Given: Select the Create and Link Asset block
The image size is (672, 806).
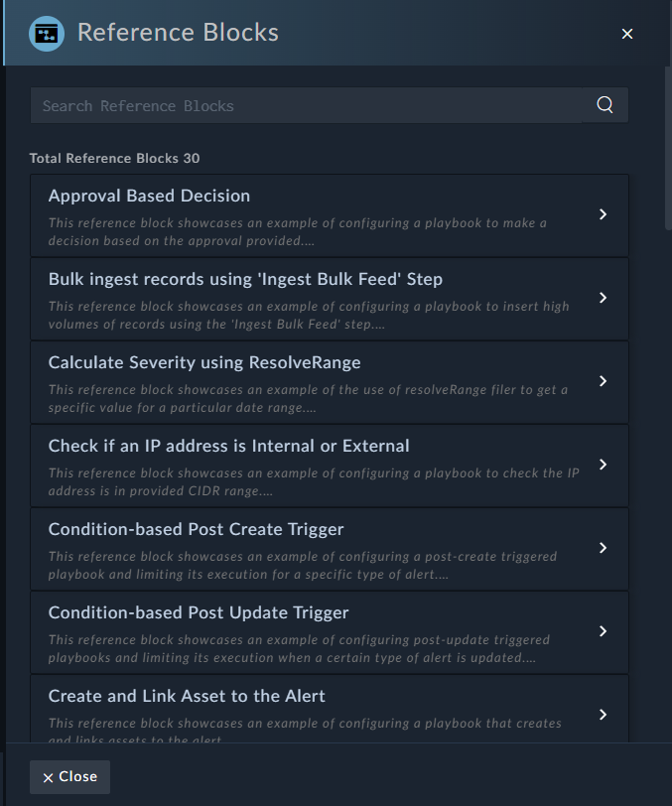Looking at the screenshot, I should (330, 711).
